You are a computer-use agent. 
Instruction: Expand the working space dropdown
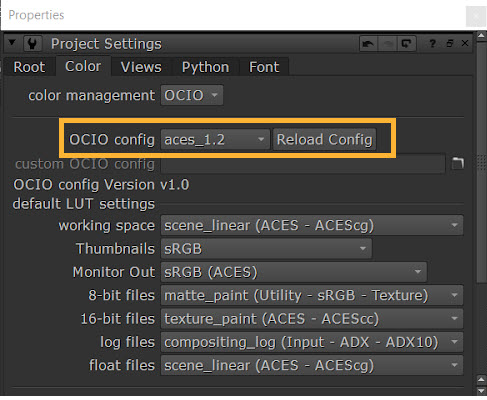(x=312, y=226)
